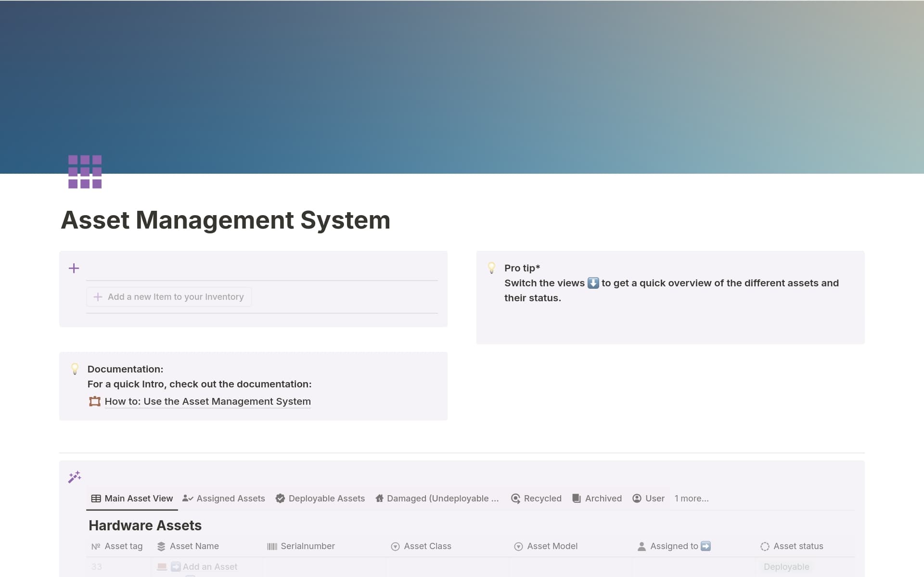Screen dimensions: 924x577
Task: Select the sparkle wand icon above the table
Action: point(75,477)
